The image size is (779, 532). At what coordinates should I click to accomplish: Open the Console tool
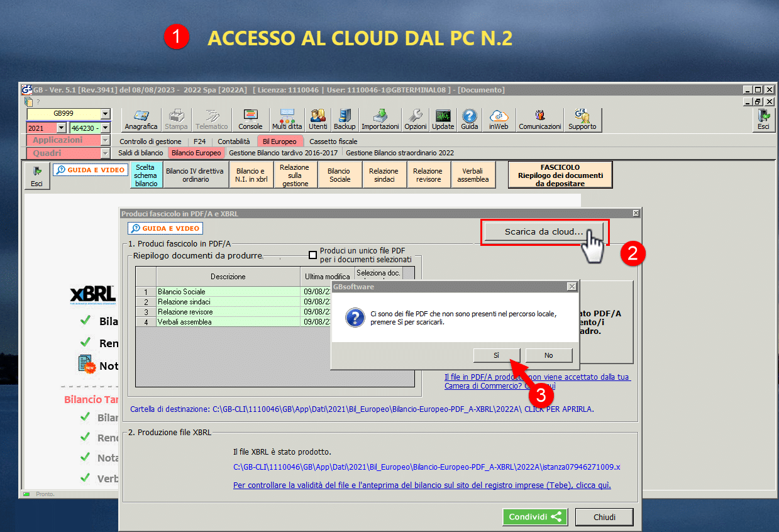(x=250, y=119)
